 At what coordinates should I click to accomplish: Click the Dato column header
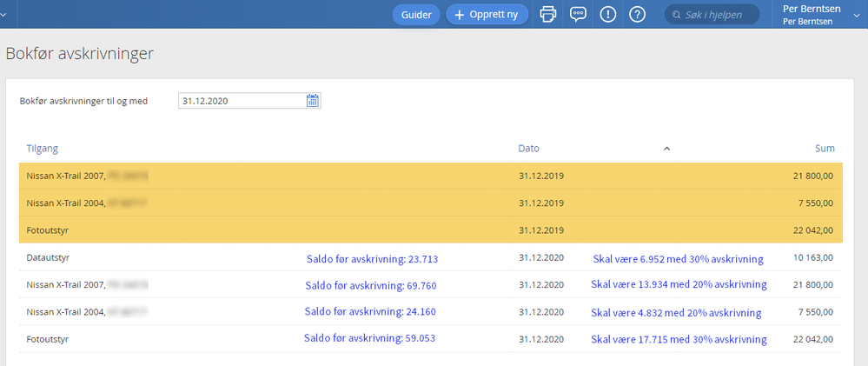point(528,149)
